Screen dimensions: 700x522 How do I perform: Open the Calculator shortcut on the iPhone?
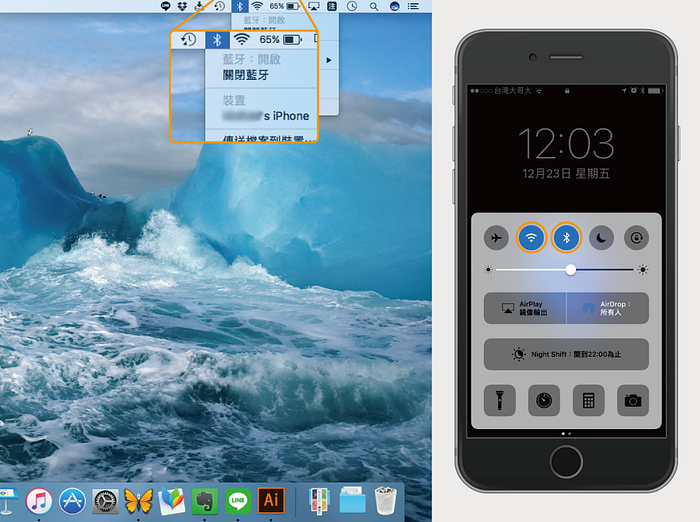pyautogui.click(x=588, y=400)
